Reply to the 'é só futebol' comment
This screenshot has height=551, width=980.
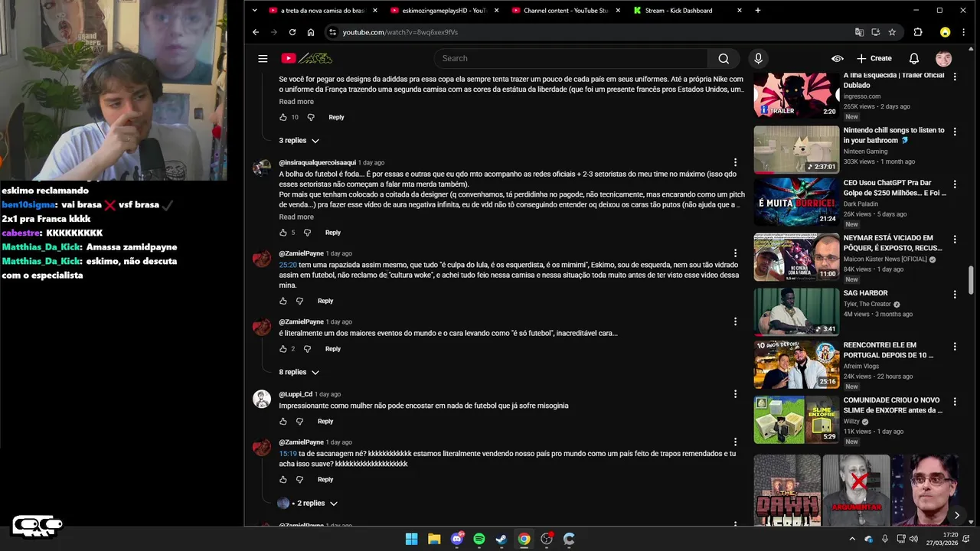[333, 349]
